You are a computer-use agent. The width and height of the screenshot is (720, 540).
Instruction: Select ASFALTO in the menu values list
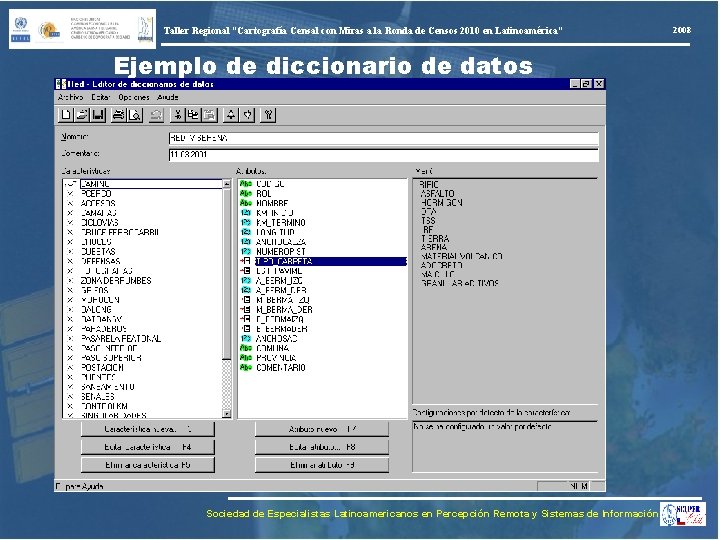point(437,193)
